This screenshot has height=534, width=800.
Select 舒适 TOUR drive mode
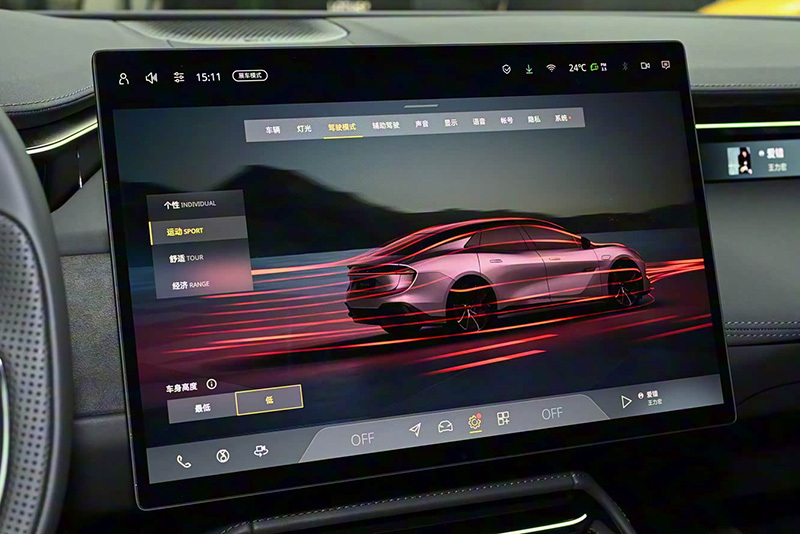tap(201, 258)
